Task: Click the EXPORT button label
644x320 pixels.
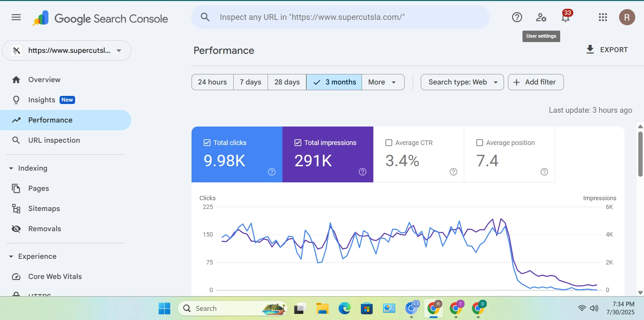Action: (614, 50)
